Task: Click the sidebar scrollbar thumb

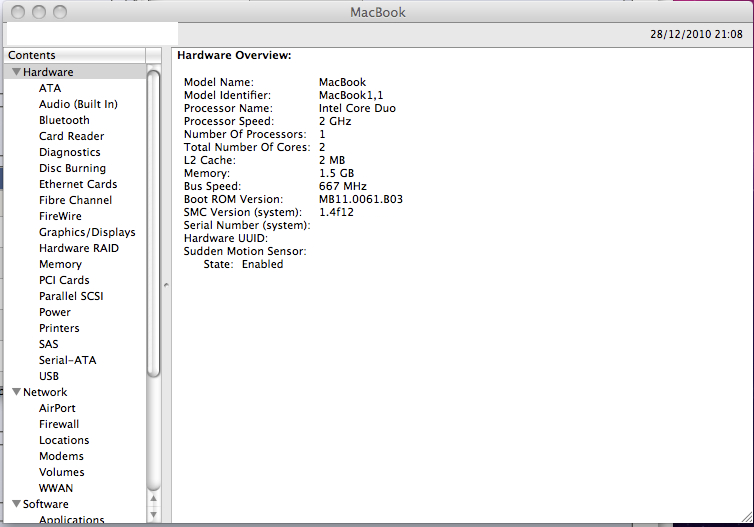Action: coord(153,224)
